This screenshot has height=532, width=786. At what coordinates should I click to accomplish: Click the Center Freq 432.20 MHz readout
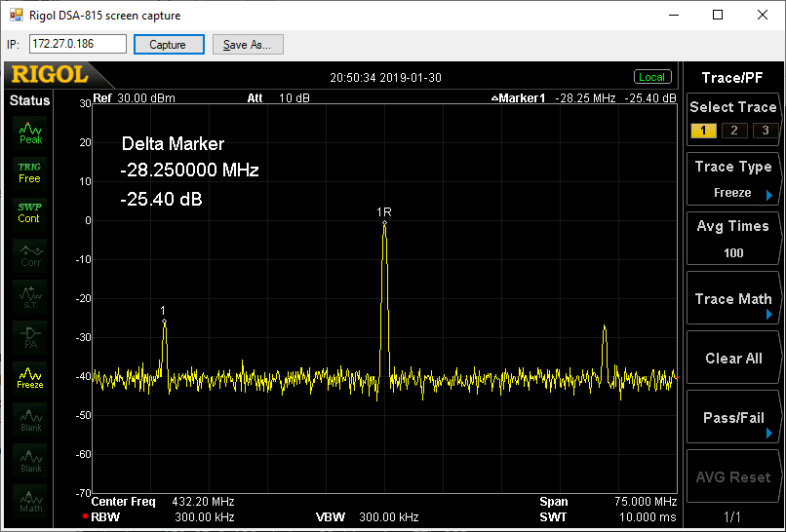(163, 502)
